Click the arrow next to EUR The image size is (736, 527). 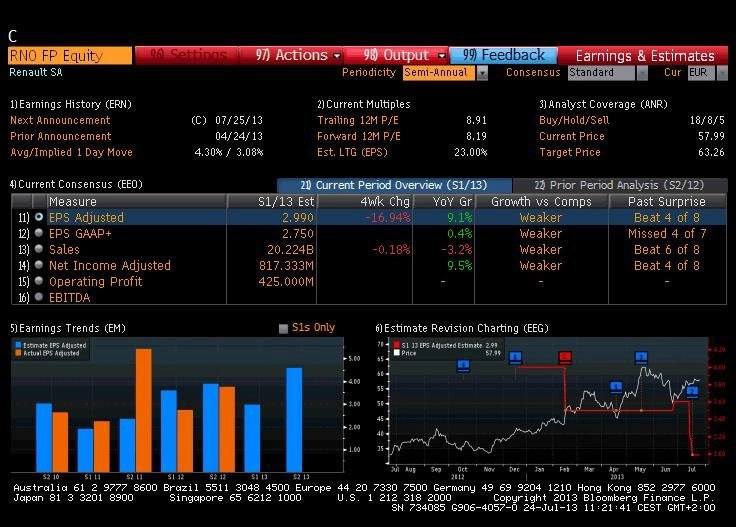(x=722, y=73)
